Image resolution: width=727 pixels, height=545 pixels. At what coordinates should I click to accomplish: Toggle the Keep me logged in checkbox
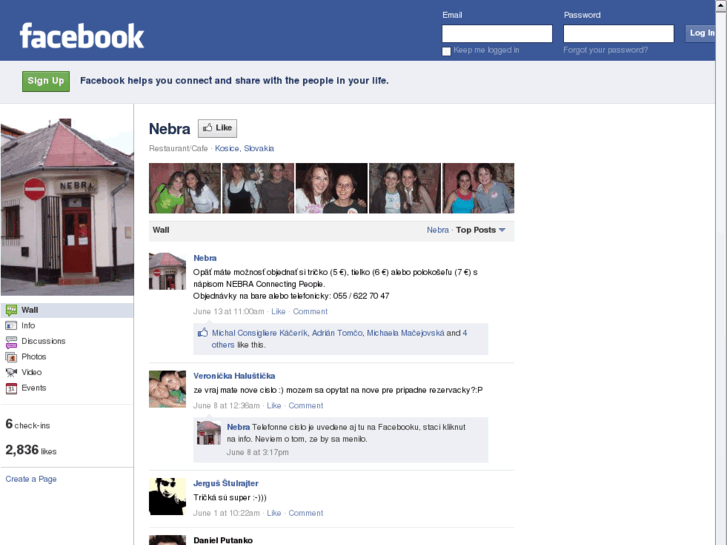[x=446, y=51]
